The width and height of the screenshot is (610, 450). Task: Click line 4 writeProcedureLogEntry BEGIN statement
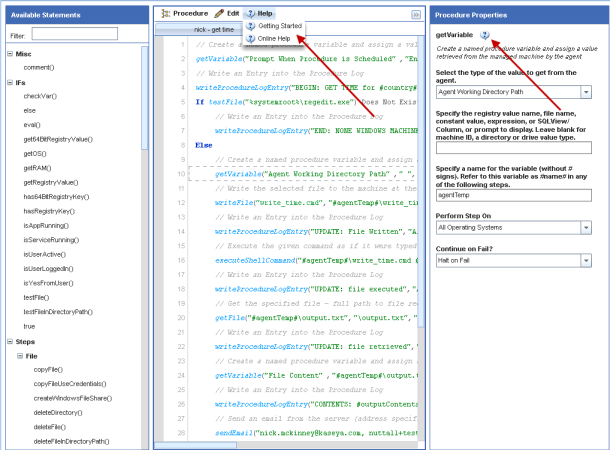click(x=306, y=88)
